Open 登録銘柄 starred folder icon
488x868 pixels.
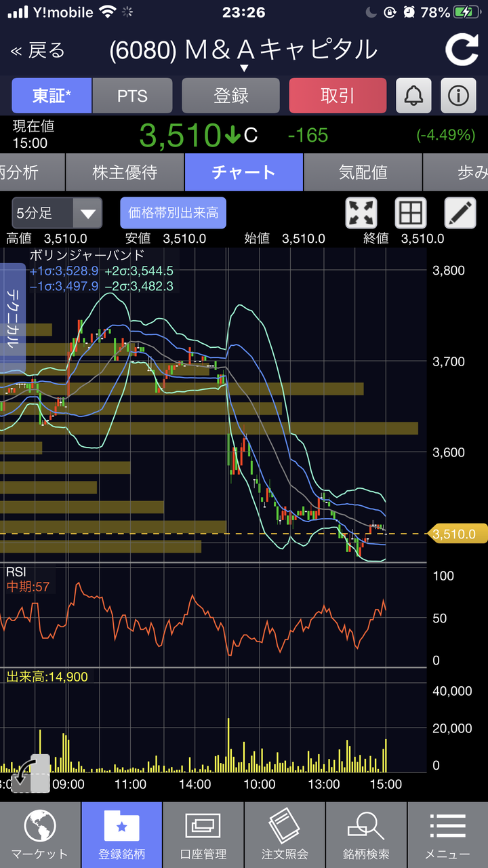pos(121,827)
